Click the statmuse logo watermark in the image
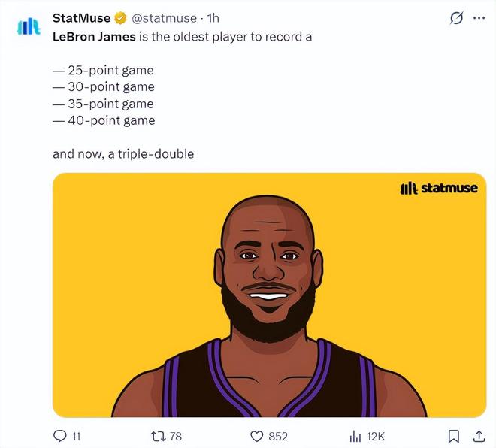Image resolution: width=496 pixels, height=448 pixels. [438, 188]
